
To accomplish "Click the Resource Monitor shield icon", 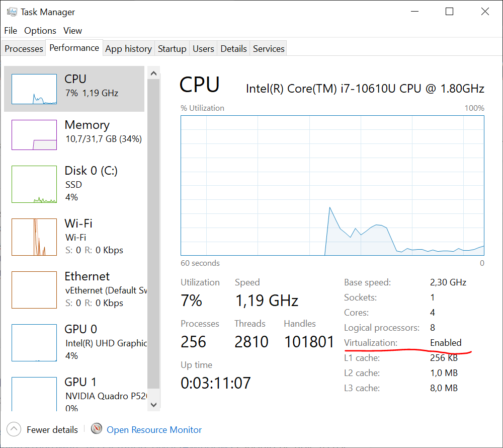I will 96,429.
